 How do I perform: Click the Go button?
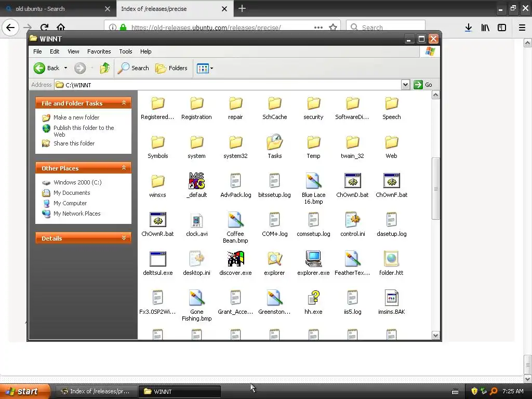pyautogui.click(x=423, y=85)
